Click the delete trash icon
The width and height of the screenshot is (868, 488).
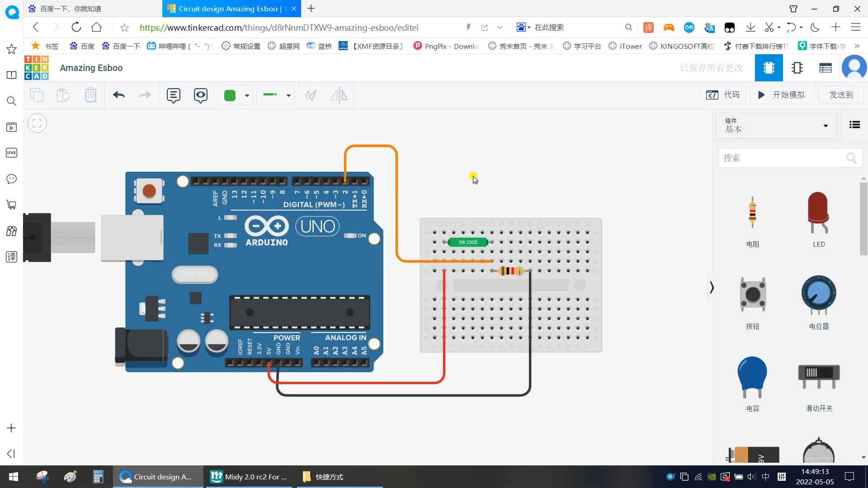(x=91, y=95)
